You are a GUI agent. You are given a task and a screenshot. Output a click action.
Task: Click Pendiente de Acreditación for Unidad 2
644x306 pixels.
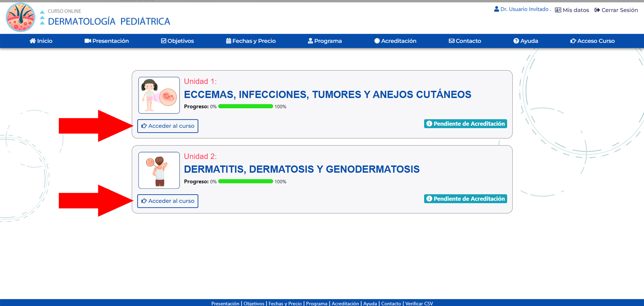pyautogui.click(x=465, y=199)
